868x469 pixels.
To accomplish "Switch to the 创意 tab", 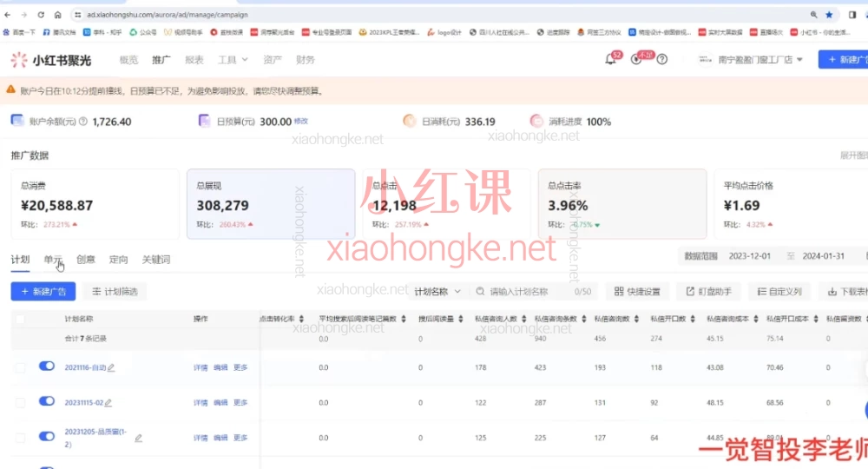I will point(86,260).
